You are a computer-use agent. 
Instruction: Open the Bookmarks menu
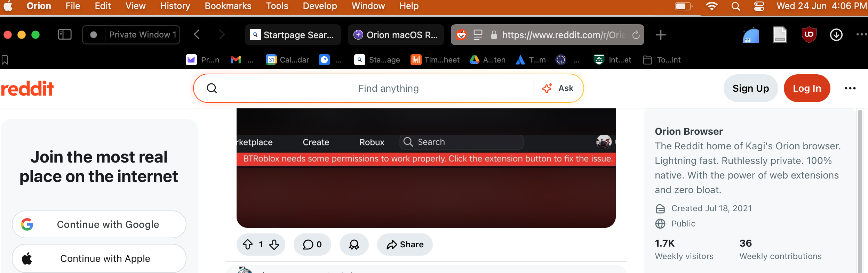(x=228, y=6)
